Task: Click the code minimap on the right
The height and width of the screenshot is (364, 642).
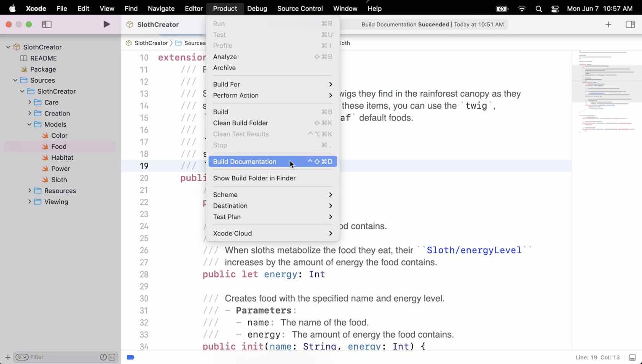Action: (607, 92)
